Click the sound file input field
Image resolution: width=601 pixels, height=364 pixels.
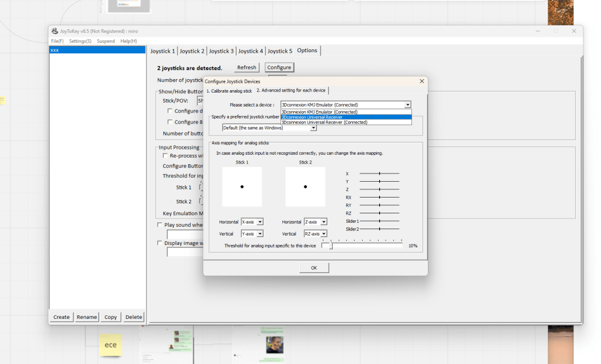tap(185, 234)
